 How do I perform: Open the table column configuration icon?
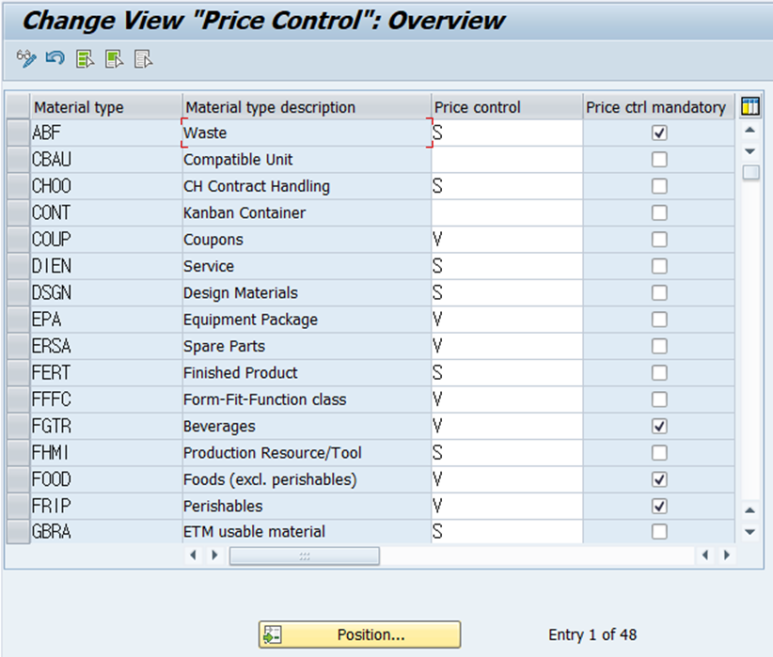(x=750, y=106)
